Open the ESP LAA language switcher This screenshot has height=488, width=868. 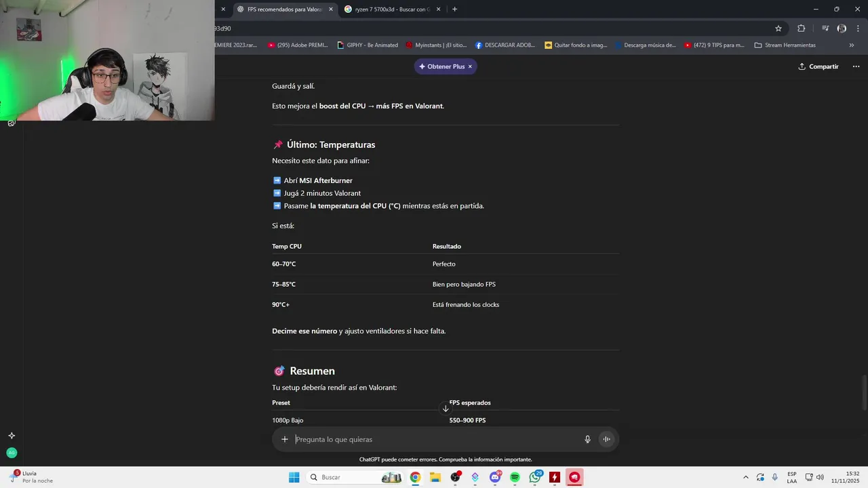[792, 477]
